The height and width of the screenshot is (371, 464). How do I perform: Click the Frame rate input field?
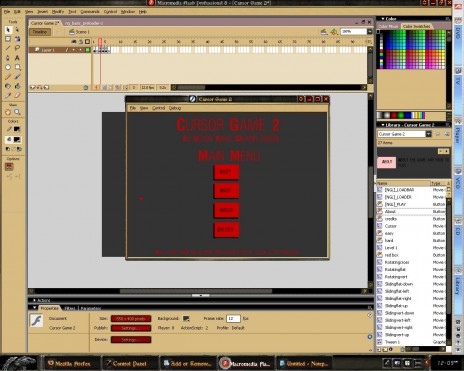tap(233, 319)
